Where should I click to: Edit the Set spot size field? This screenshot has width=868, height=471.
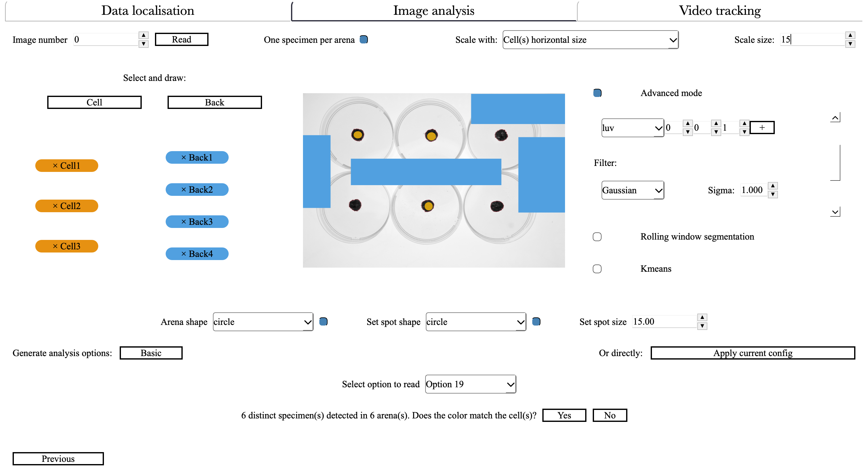[x=665, y=322]
